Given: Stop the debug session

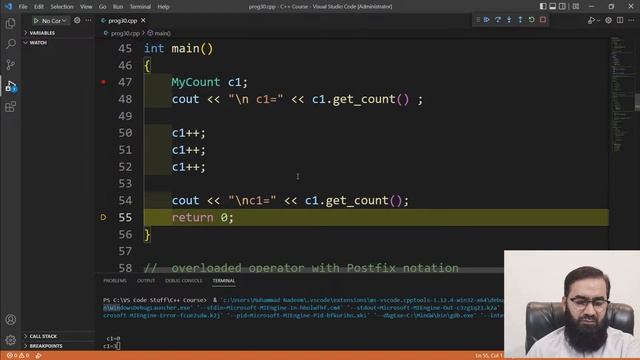Looking at the screenshot, I should click(x=543, y=20).
